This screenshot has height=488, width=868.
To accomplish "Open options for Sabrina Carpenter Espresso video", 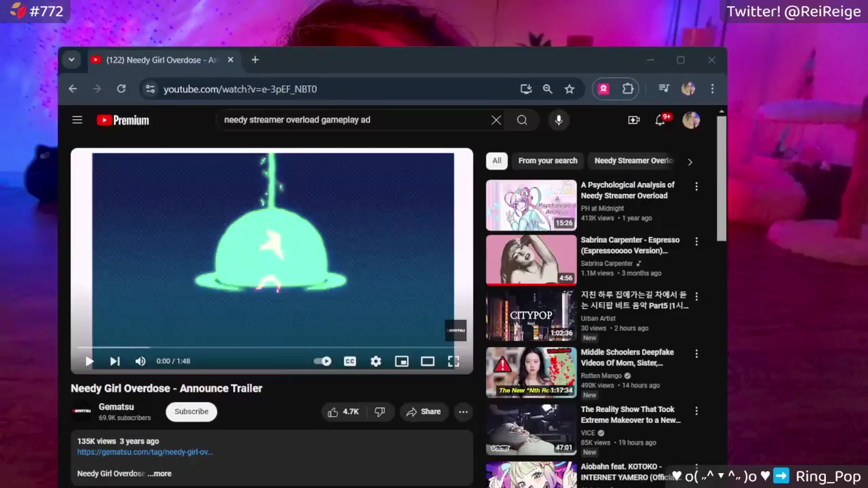I will pyautogui.click(x=696, y=241).
